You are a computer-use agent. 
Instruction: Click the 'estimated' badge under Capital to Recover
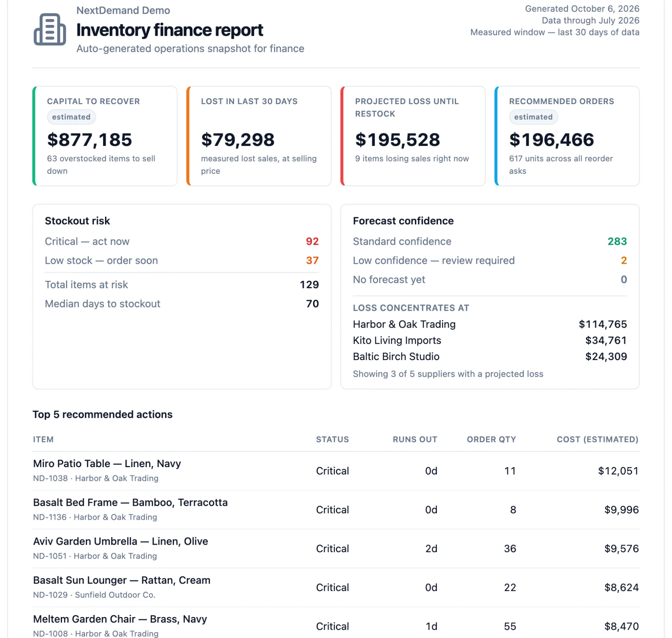point(71,117)
